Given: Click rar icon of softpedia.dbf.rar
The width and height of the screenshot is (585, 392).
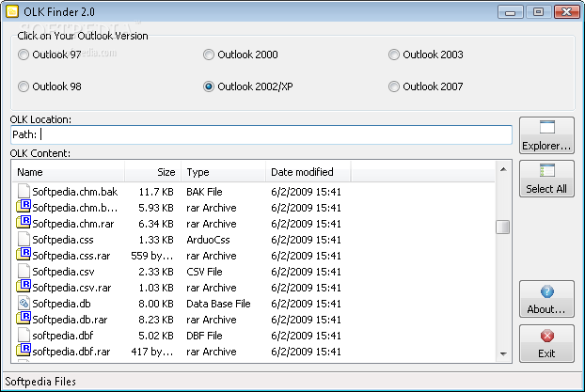Looking at the screenshot, I should click(x=24, y=351).
